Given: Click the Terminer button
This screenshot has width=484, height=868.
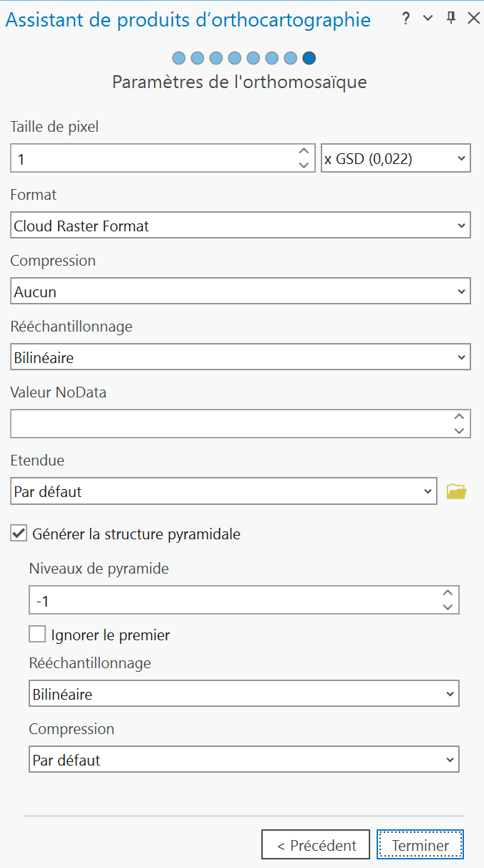Looking at the screenshot, I should point(420,845).
